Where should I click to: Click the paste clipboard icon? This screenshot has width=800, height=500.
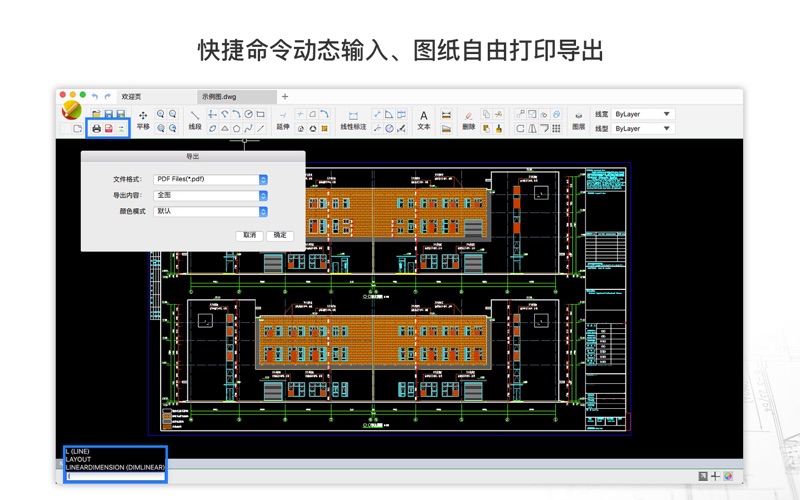coord(486,129)
